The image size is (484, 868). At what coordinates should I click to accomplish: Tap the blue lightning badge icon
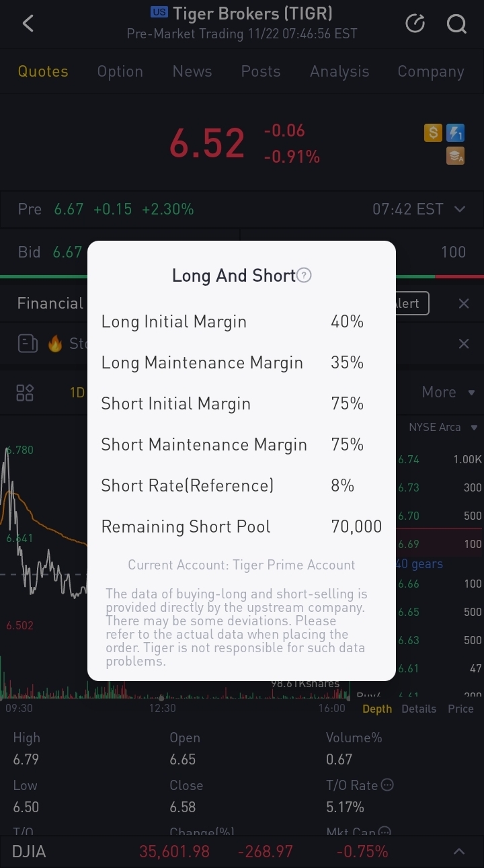pyautogui.click(x=456, y=133)
